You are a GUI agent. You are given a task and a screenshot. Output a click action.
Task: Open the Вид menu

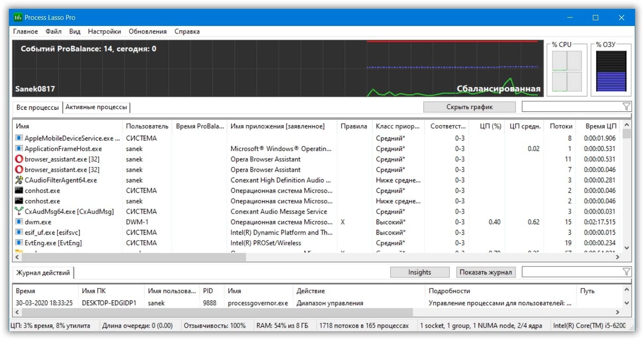[75, 31]
